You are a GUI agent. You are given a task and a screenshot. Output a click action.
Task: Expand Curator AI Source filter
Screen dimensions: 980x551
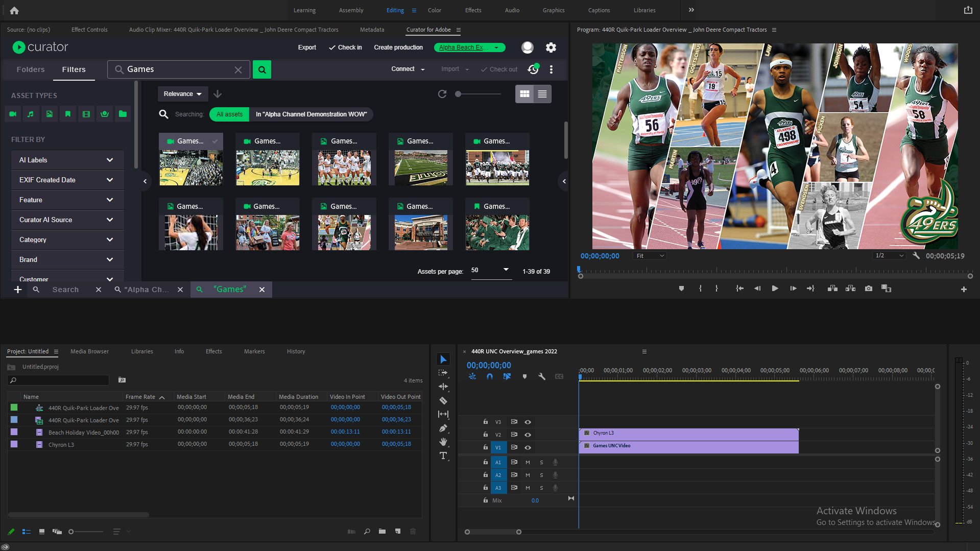coord(67,220)
